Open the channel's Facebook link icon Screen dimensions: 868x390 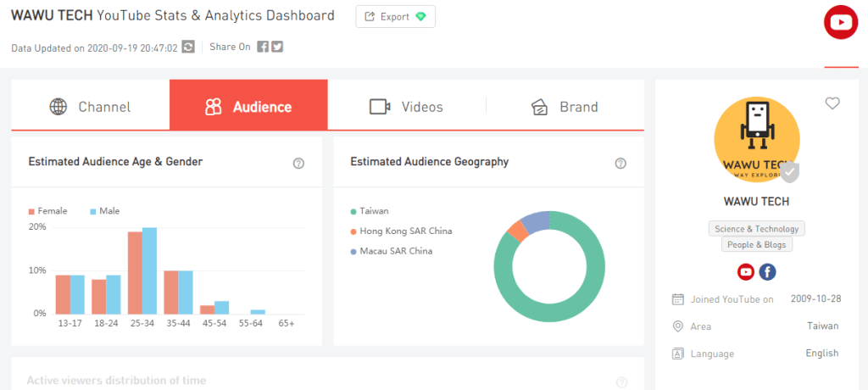click(x=767, y=272)
